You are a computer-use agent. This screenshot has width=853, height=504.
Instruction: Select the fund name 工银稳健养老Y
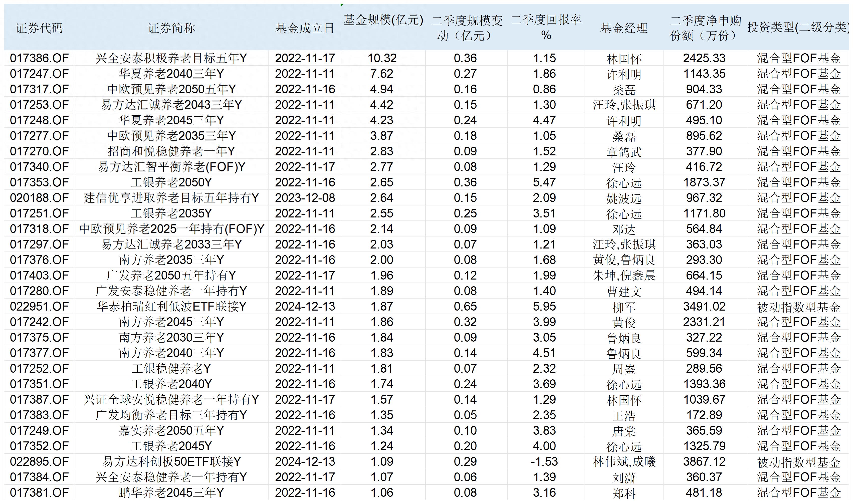coord(171,368)
